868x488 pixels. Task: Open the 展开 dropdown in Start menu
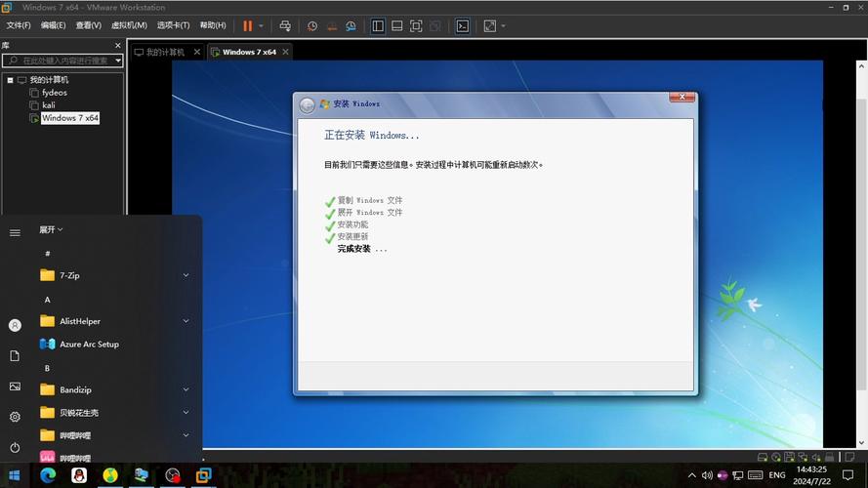click(x=51, y=229)
